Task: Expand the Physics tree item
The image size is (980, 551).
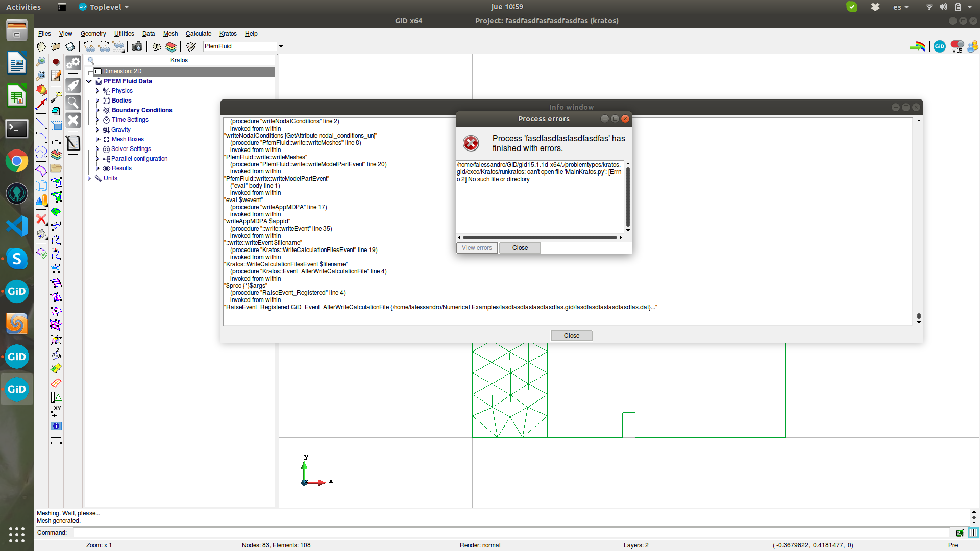Action: 97,90
